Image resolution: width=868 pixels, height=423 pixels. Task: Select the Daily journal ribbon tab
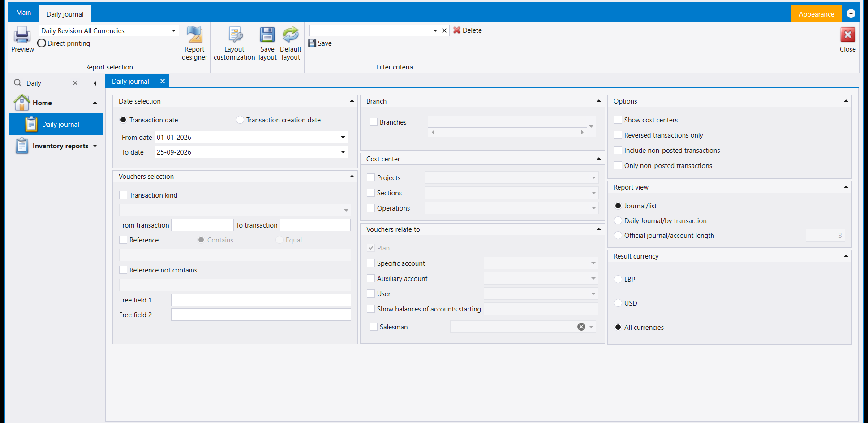65,14
